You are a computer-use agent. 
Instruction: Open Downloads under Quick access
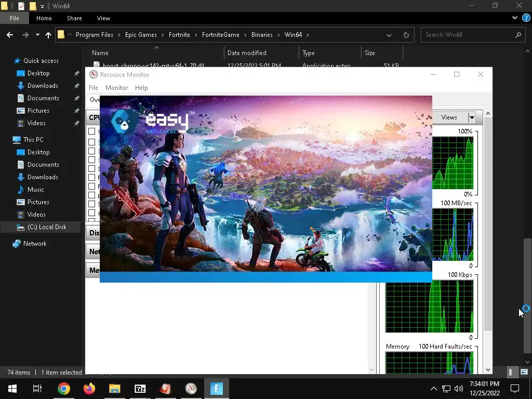(x=43, y=86)
